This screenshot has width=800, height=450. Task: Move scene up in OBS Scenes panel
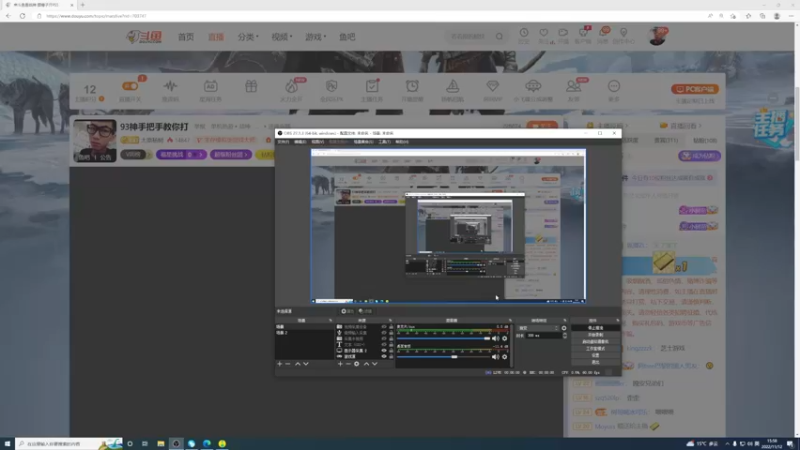[297, 364]
